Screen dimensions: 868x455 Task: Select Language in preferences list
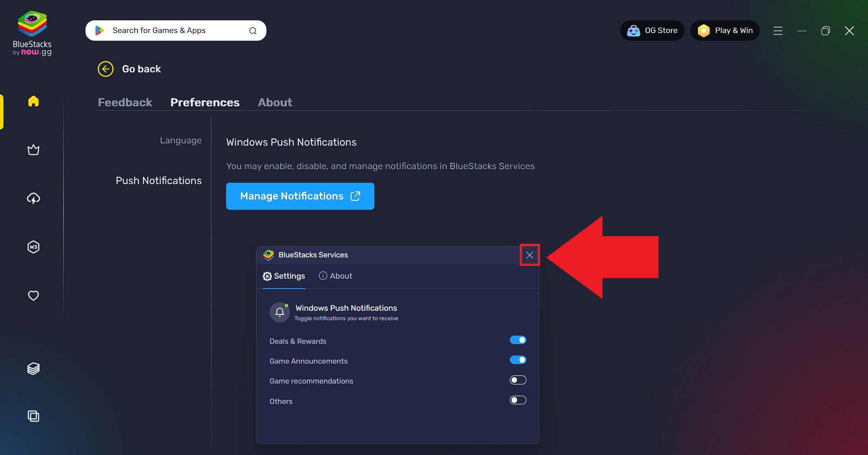[x=180, y=140]
